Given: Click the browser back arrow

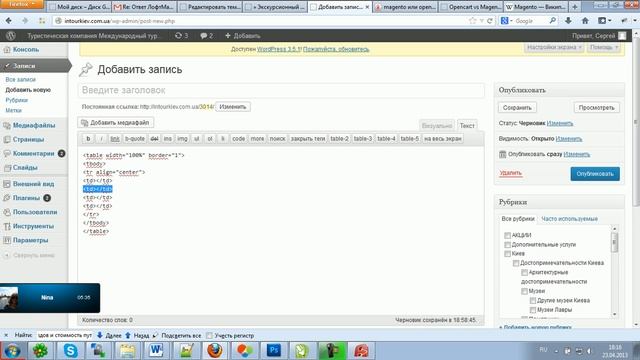Looking at the screenshot, I should 9,21.
